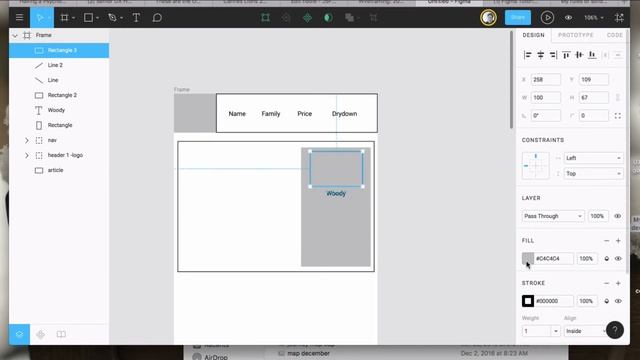Click the X position field 258

546,80
